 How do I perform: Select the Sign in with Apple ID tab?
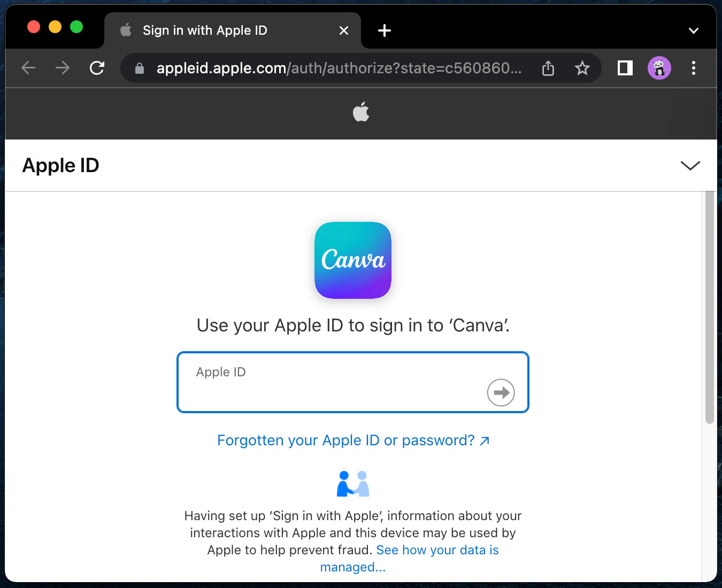[233, 30]
